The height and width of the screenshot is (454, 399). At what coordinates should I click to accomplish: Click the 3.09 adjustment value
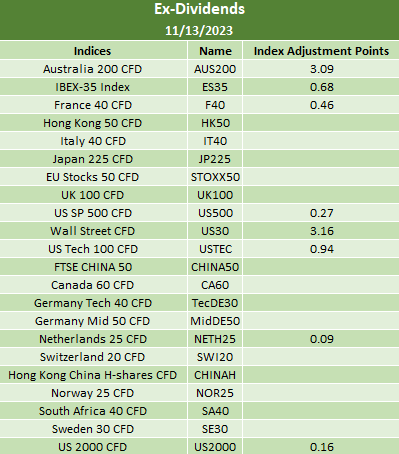click(x=321, y=69)
